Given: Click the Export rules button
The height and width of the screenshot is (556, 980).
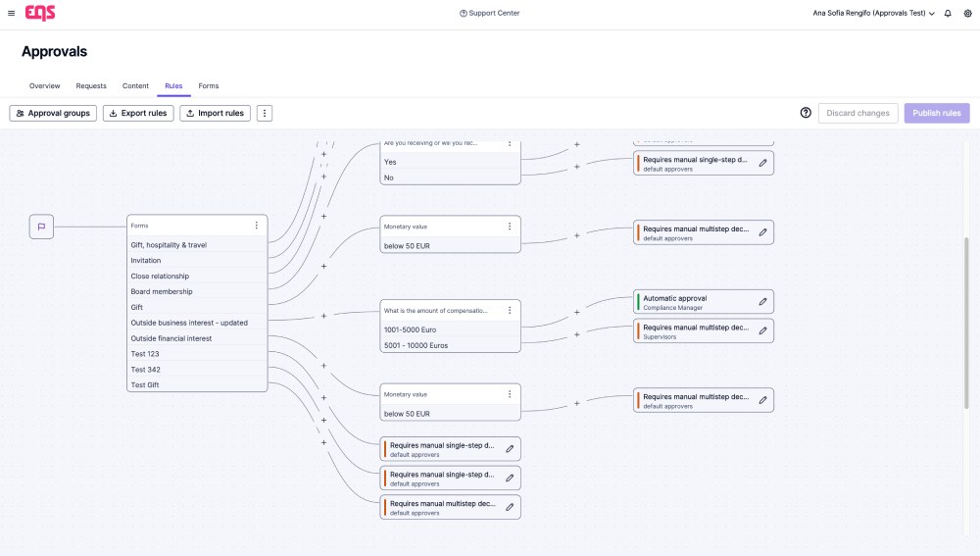Looking at the screenshot, I should tap(138, 113).
